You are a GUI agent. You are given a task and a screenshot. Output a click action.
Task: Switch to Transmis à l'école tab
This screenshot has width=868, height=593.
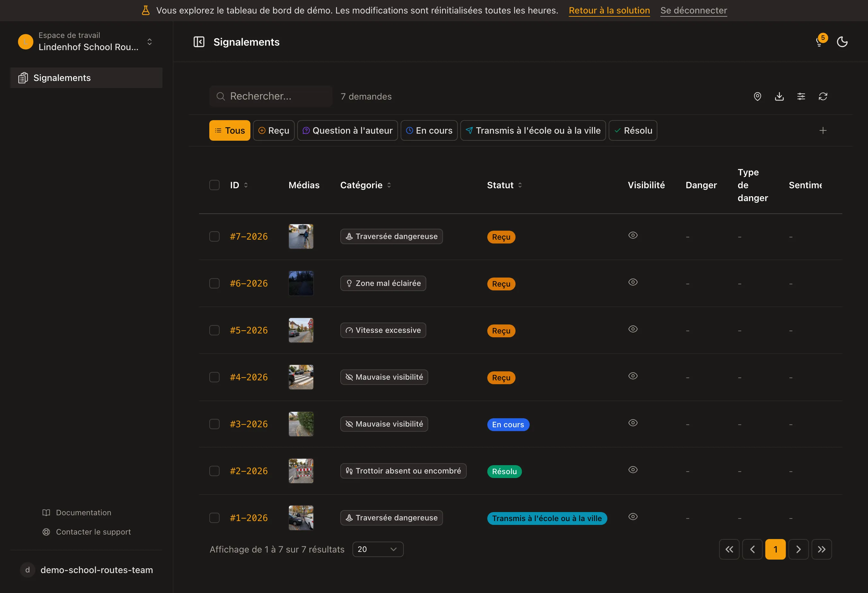[x=533, y=130]
